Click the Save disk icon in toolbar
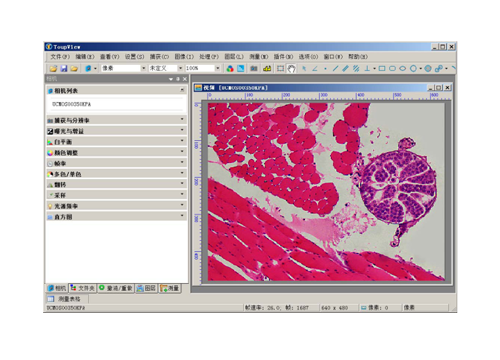The width and height of the screenshot is (500, 360). pos(64,68)
